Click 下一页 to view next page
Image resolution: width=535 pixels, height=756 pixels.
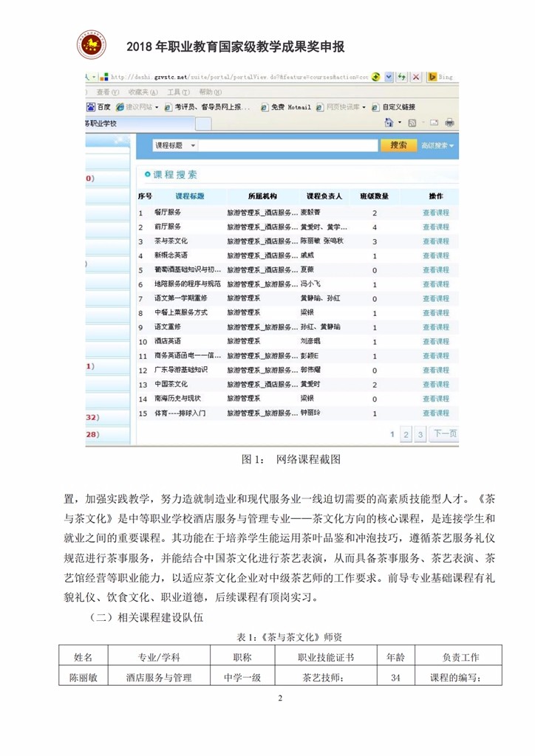coord(444,434)
